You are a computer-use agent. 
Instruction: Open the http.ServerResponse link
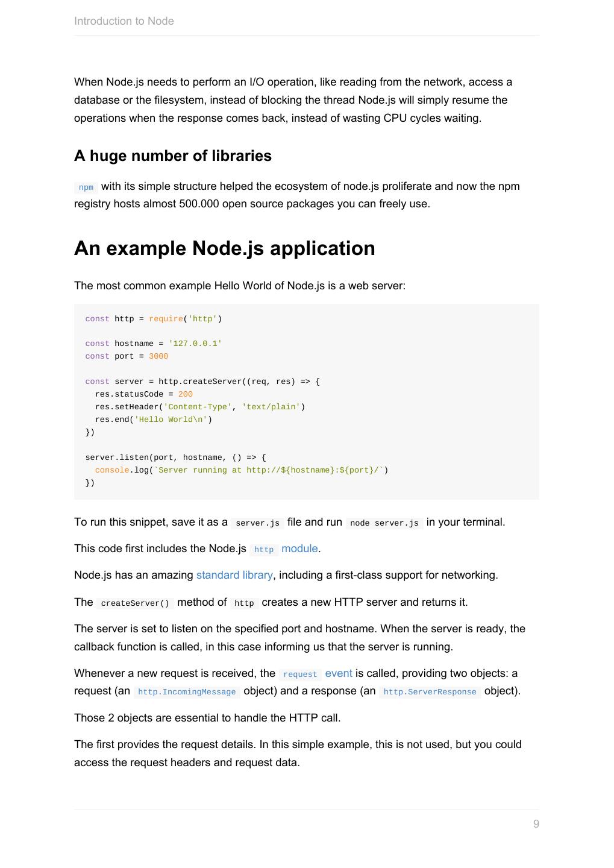[x=430, y=692]
